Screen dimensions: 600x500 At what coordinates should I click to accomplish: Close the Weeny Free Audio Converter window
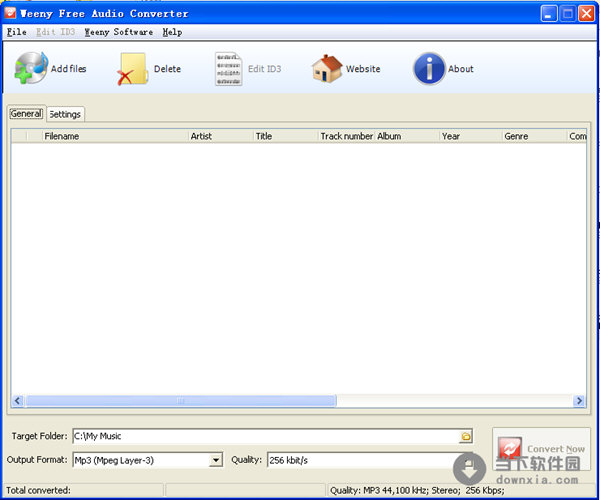click(586, 14)
